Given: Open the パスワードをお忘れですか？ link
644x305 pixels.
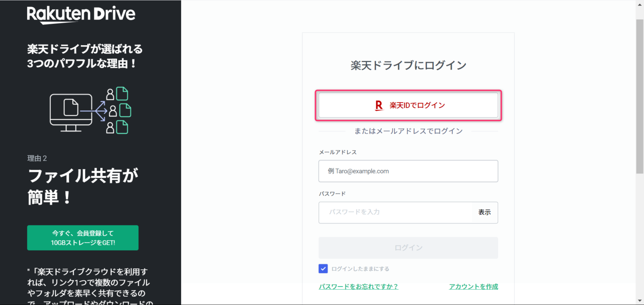Looking at the screenshot, I should [x=358, y=286].
